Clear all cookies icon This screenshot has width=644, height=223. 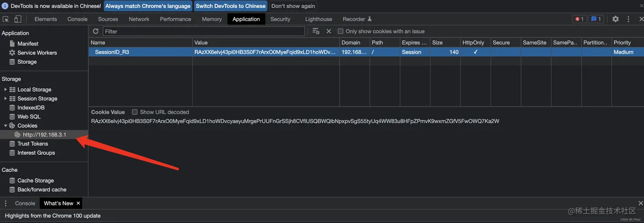click(x=316, y=31)
